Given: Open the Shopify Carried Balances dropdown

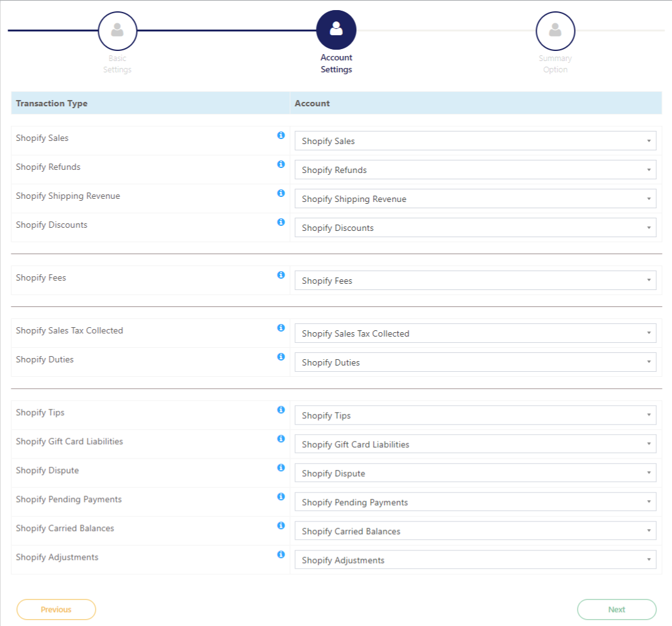Looking at the screenshot, I should (475, 531).
